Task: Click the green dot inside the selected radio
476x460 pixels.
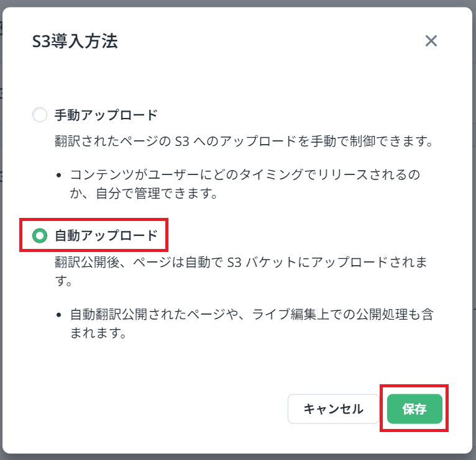Action: (x=40, y=235)
